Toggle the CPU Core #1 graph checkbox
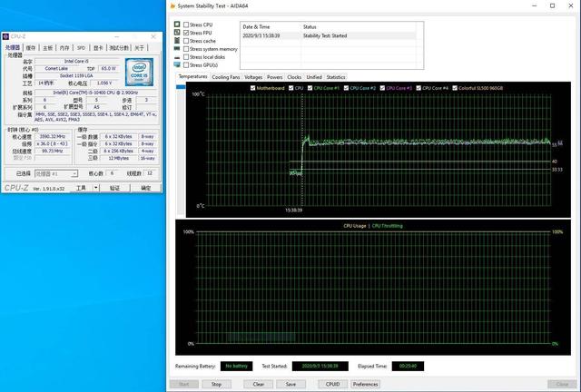This screenshot has height=392, width=581. 310,88
